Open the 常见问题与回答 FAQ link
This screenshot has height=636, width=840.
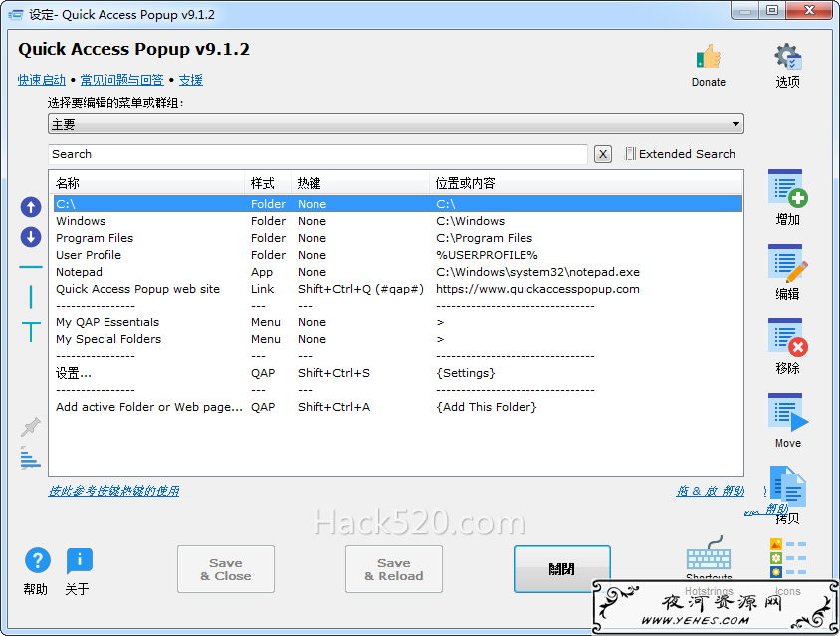[121, 80]
